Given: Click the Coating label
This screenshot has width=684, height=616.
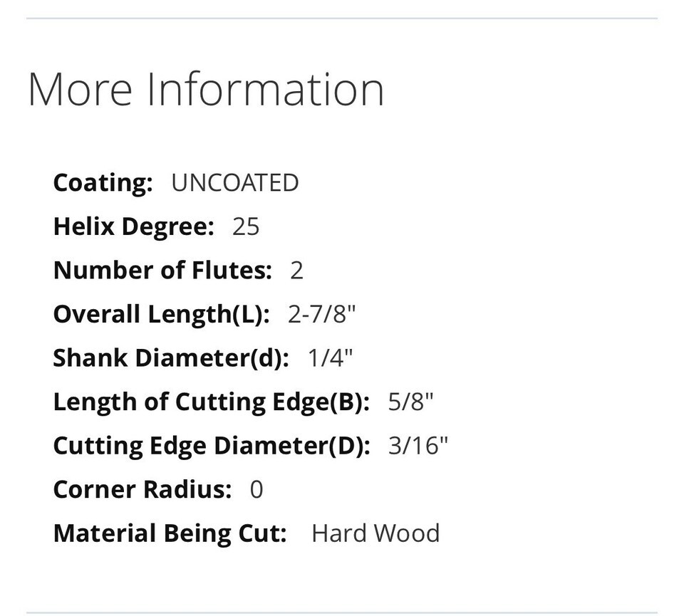Looking at the screenshot, I should pyautogui.click(x=103, y=183).
